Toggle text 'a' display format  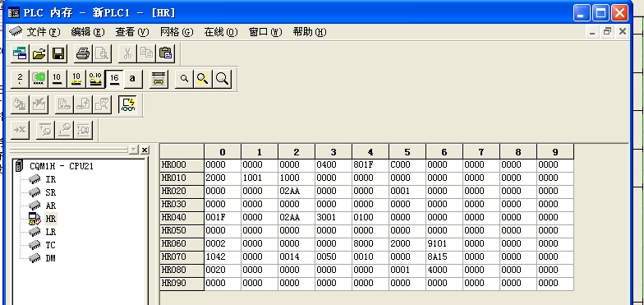pyautogui.click(x=133, y=79)
